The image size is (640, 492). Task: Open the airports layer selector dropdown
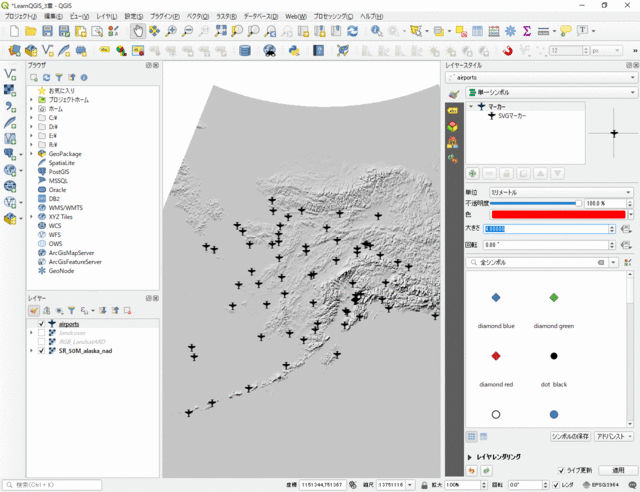click(542, 77)
